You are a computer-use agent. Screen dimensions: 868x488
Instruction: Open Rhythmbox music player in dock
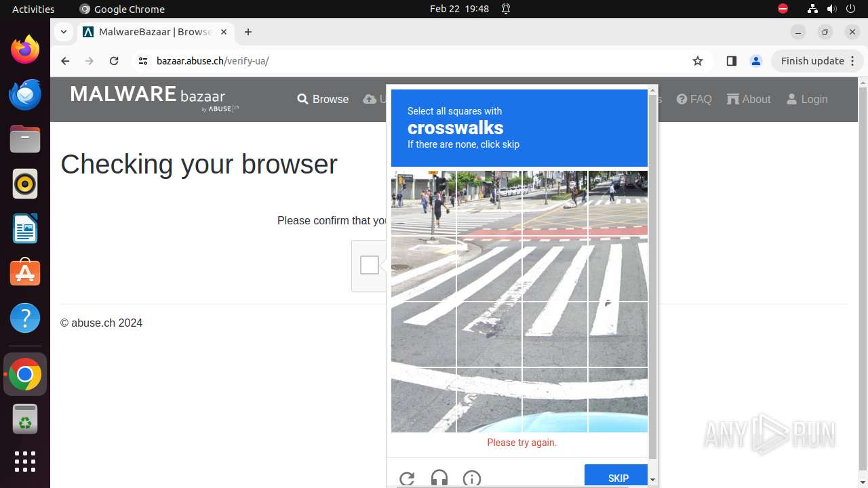click(25, 184)
